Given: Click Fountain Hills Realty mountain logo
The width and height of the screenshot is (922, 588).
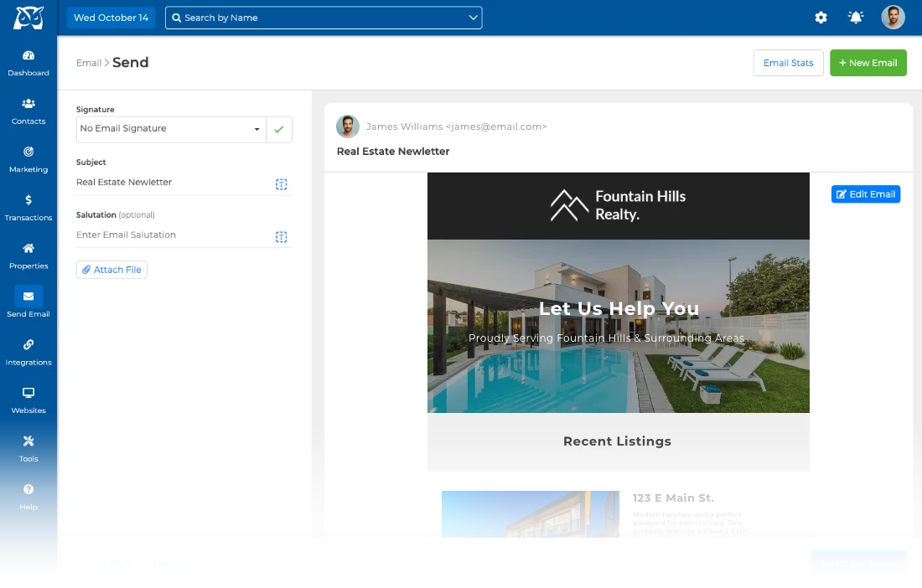Looking at the screenshot, I should click(x=569, y=205).
